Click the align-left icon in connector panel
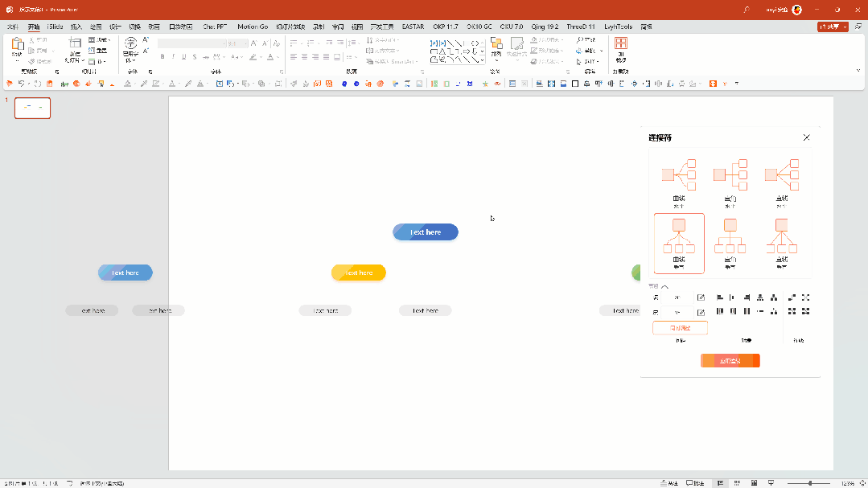 click(720, 297)
